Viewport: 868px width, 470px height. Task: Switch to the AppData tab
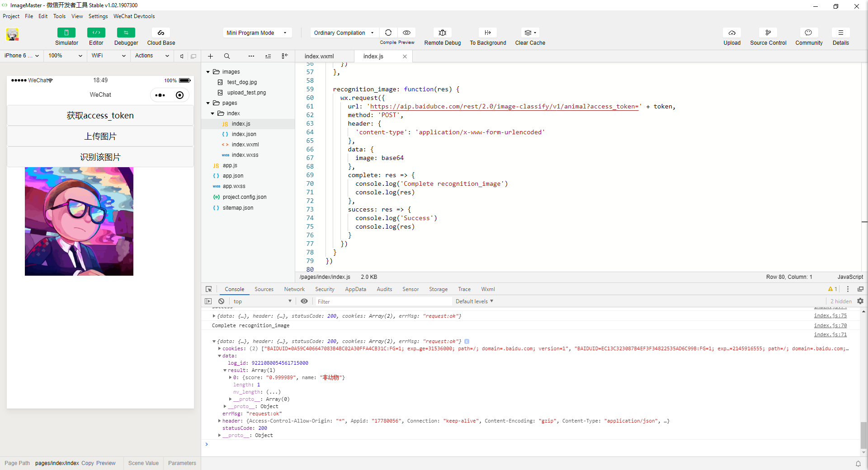(x=355, y=289)
